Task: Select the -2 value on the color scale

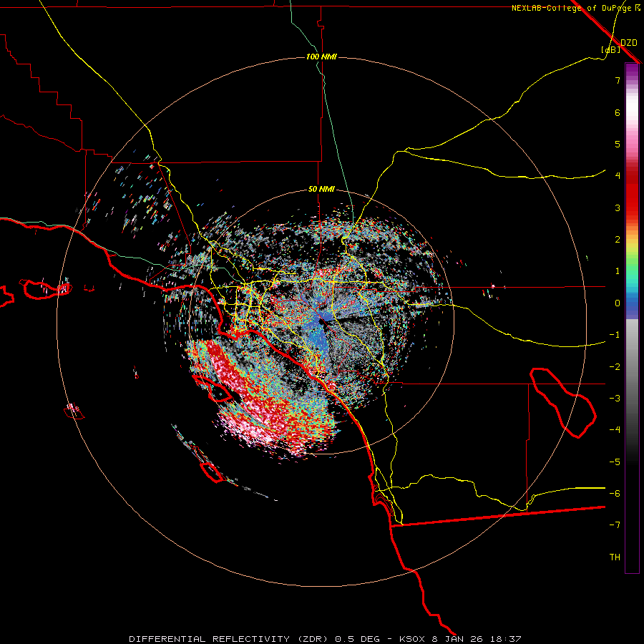Action: coord(615,367)
